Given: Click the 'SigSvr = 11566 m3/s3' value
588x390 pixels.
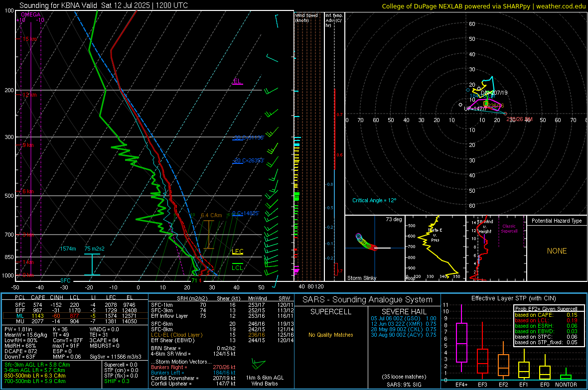Looking at the screenshot, I should (116, 357).
